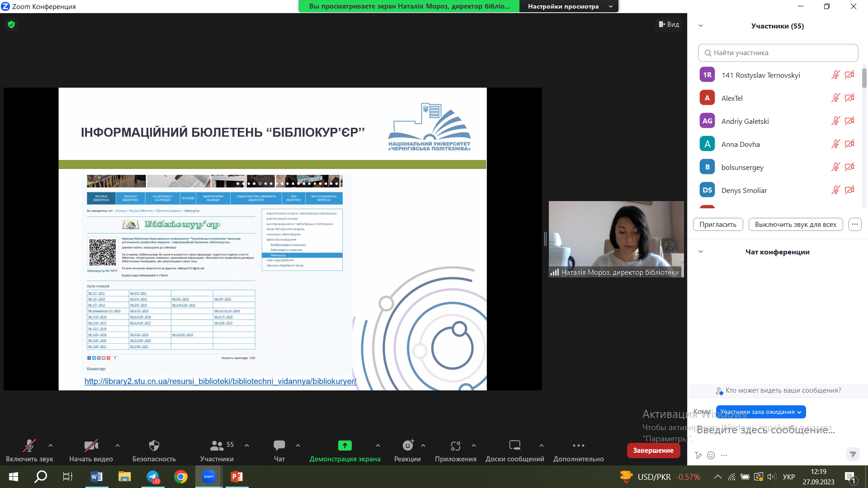This screenshot has height=488, width=868.
Task: Click the Whiteboards icon
Action: (x=514, y=446)
